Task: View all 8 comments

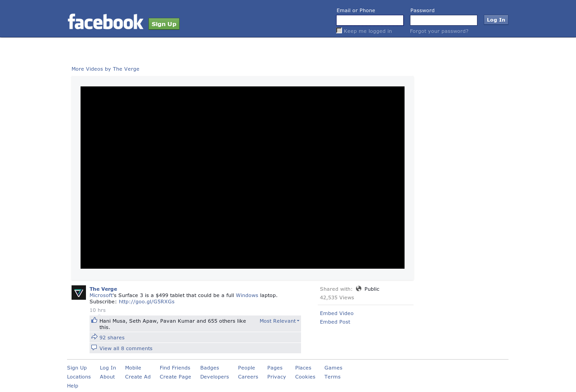Action: [x=126, y=348]
